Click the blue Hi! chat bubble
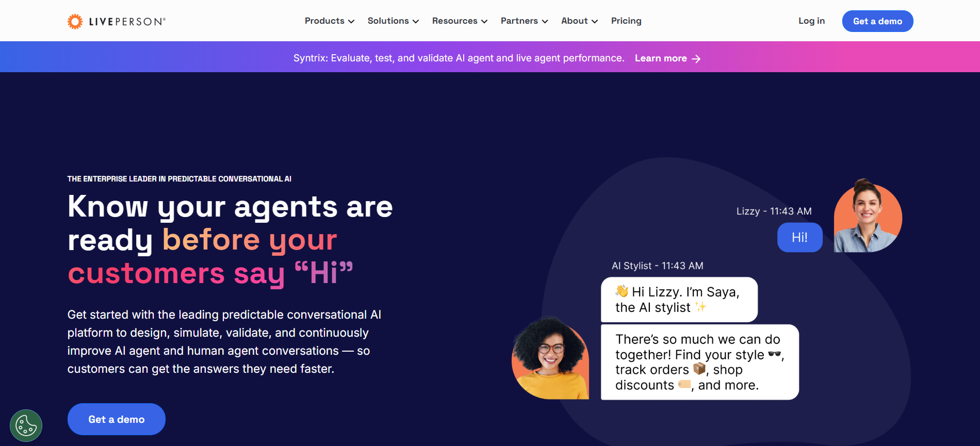 [800, 237]
